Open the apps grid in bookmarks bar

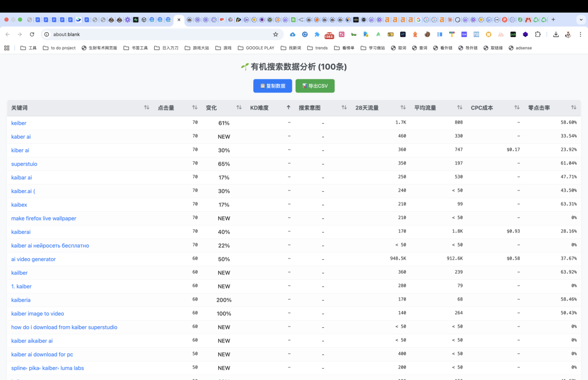click(x=7, y=48)
